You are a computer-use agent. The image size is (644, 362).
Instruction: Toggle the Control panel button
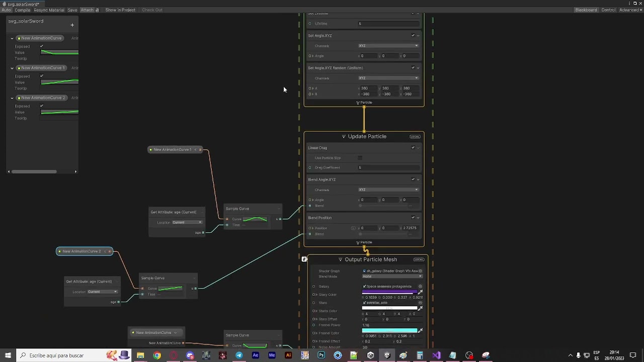(608, 10)
